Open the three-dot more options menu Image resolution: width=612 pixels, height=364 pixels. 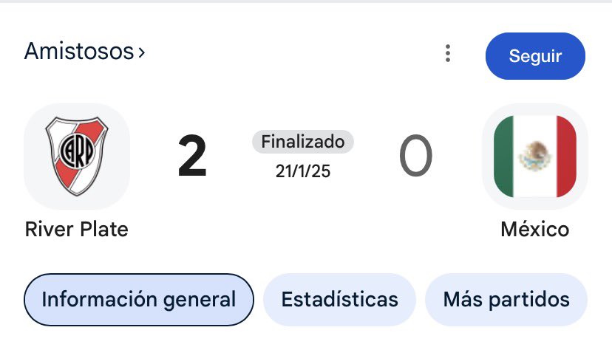[448, 53]
